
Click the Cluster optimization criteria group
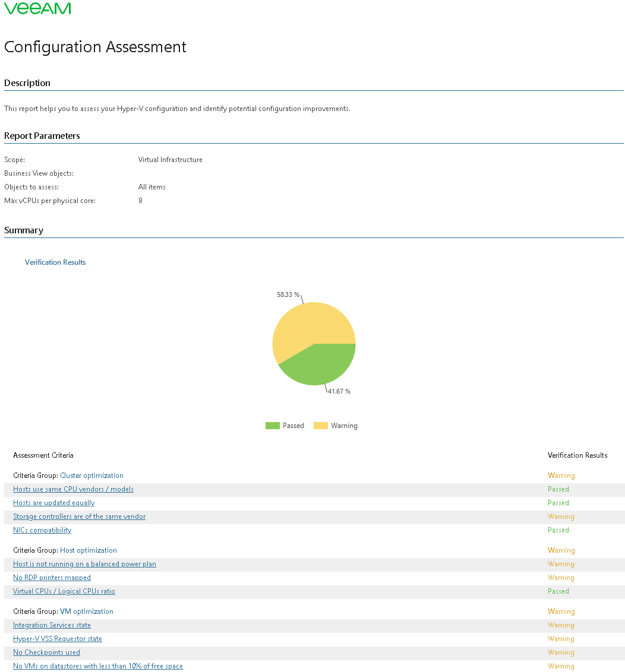(x=91, y=476)
